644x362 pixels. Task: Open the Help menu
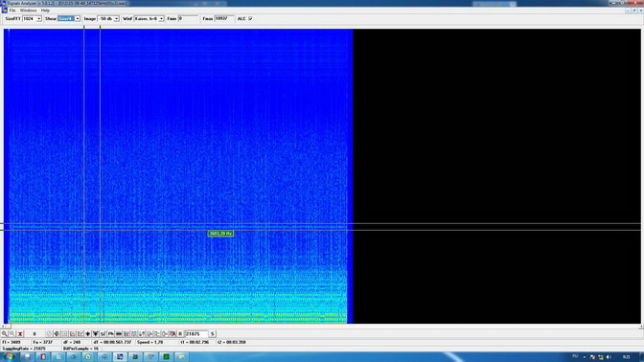(45, 11)
